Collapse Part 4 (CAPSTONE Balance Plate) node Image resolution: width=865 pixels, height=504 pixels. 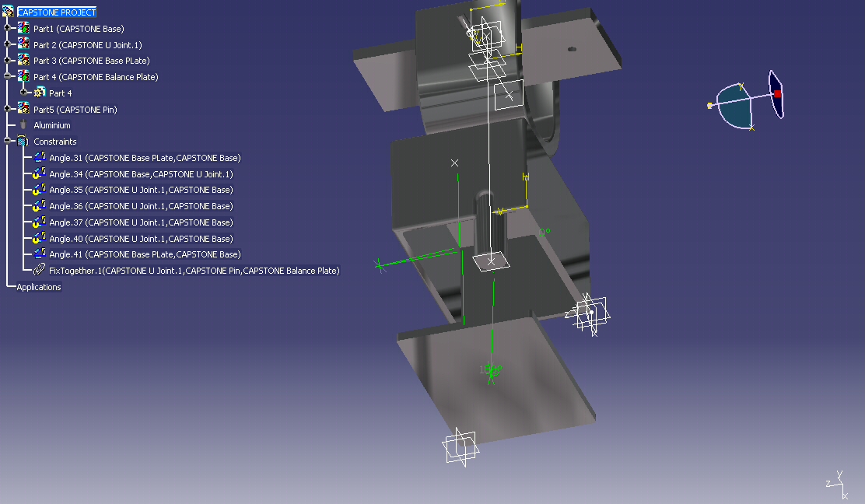(x=8, y=77)
